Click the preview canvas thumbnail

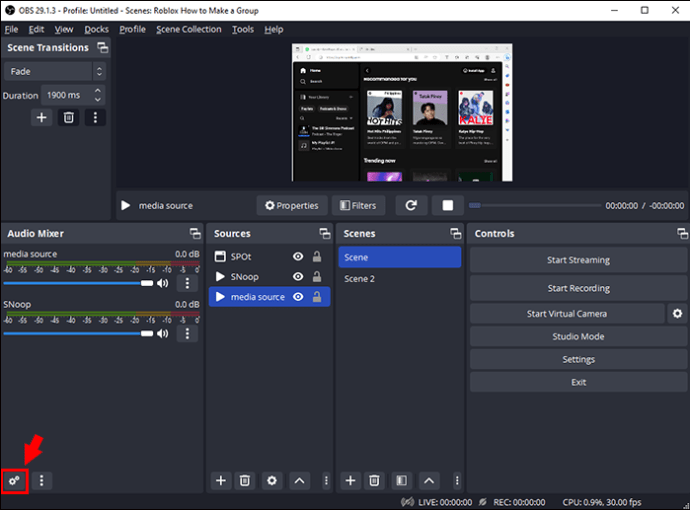click(402, 112)
